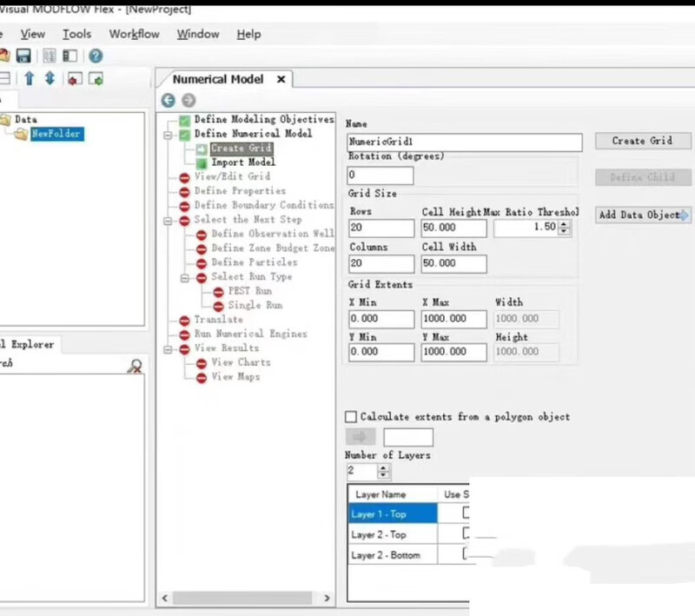Select Import Model in the workflow tree

pyautogui.click(x=242, y=162)
